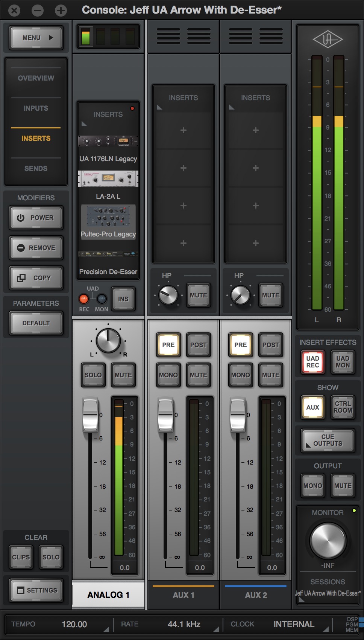
Task: Switch to the Sends view
Action: [x=36, y=169]
